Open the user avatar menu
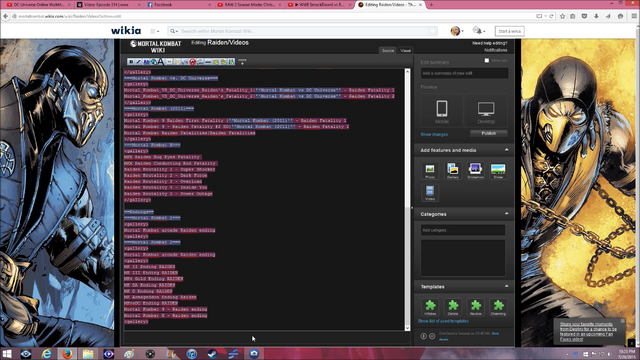 click(x=457, y=31)
